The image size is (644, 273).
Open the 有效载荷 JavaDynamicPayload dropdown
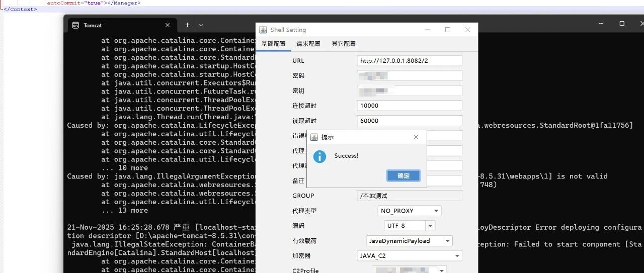coord(410,241)
